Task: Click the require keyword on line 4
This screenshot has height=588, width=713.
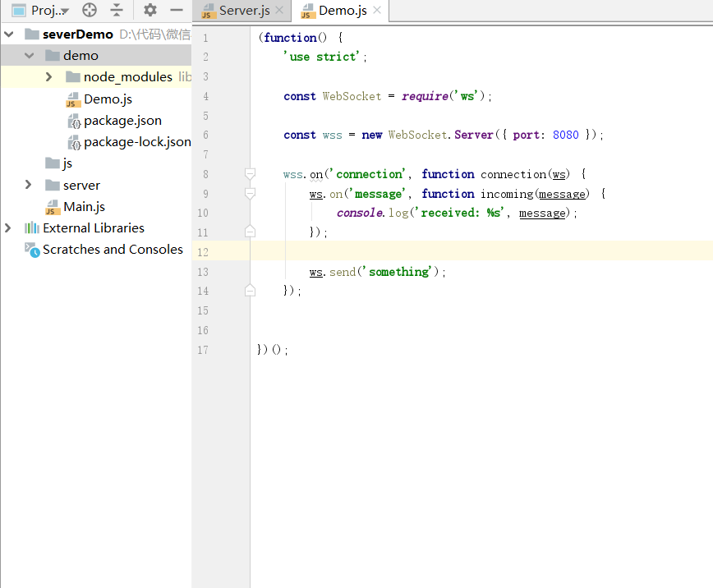Action: pyautogui.click(x=425, y=96)
